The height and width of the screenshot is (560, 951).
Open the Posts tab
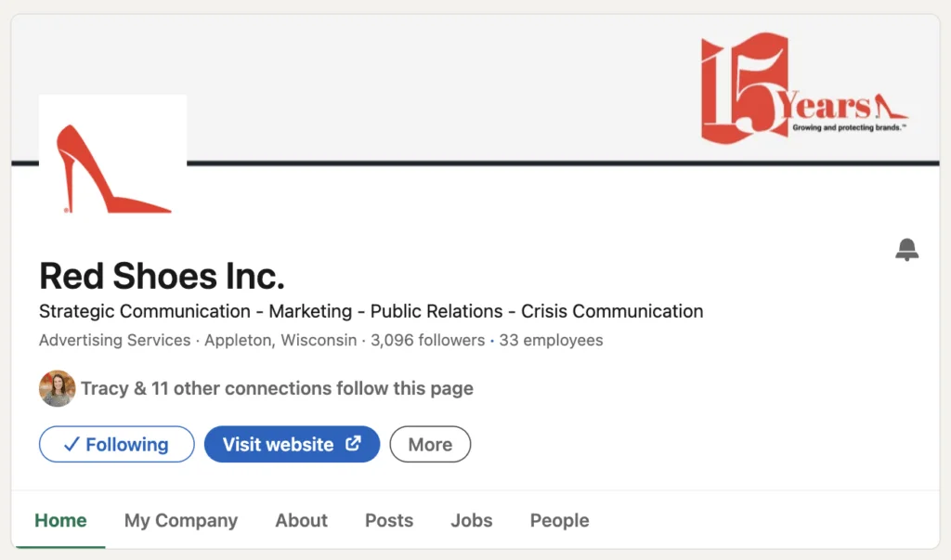tap(389, 520)
